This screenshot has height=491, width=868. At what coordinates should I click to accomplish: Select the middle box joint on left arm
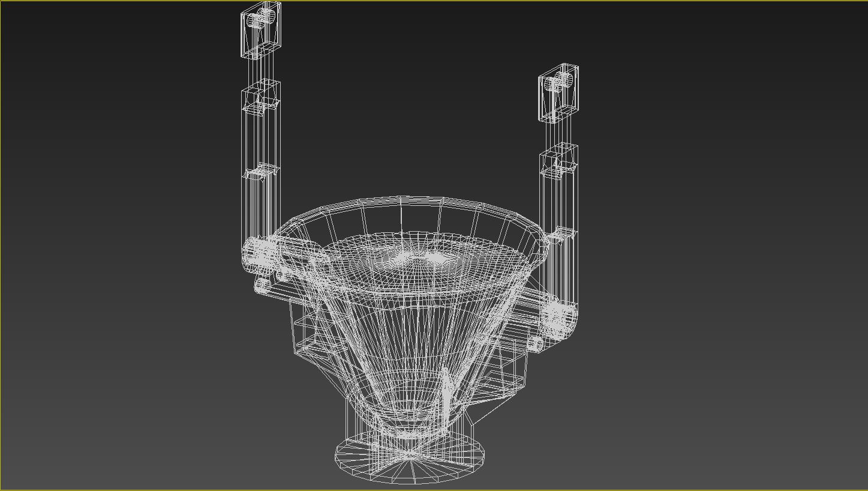click(261, 98)
